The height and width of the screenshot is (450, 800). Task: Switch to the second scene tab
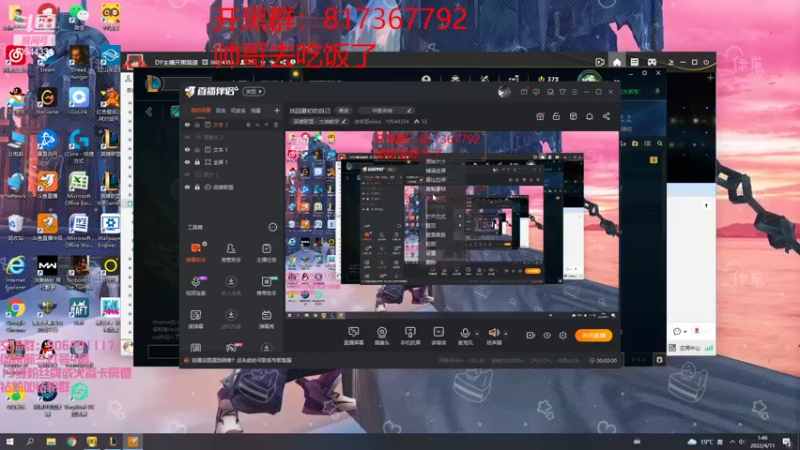click(220, 110)
